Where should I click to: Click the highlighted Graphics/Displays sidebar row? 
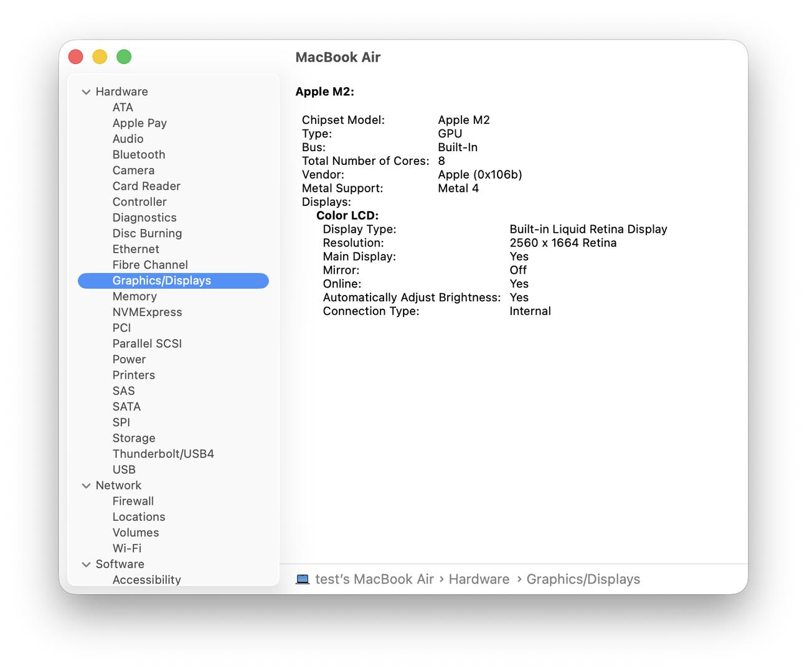click(173, 281)
